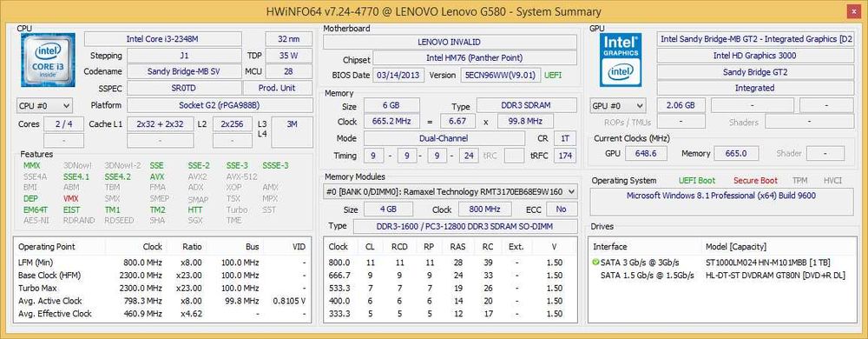Click the Intel Graphics logo image
Image resolution: width=868 pixels, height=339 pixels.
621,59
